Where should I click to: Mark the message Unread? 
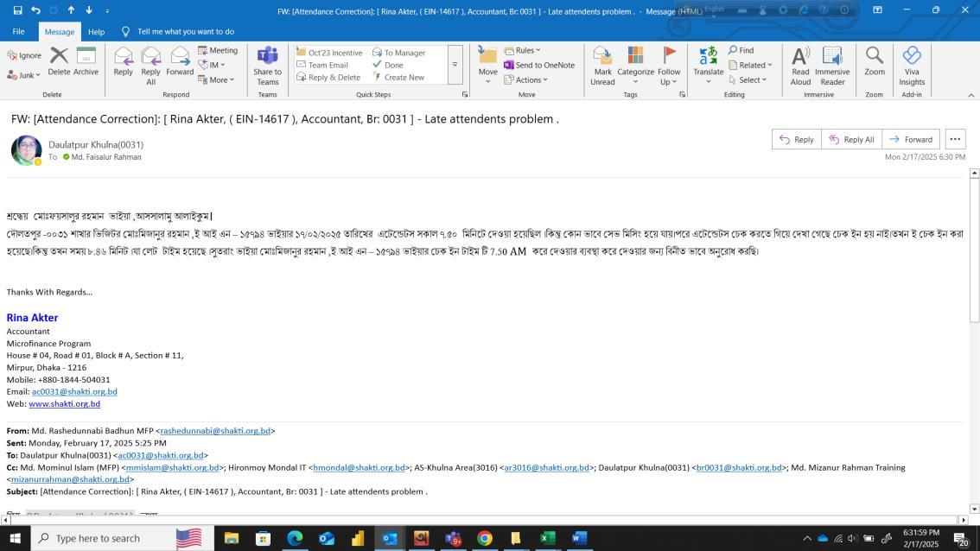point(602,66)
